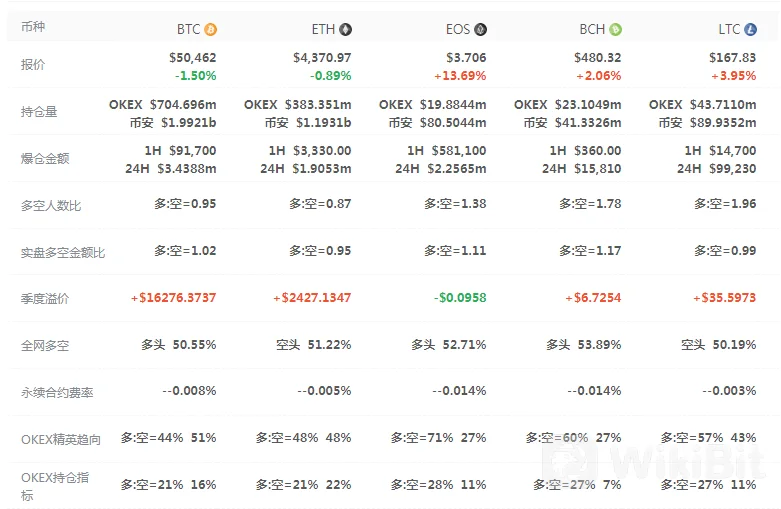Select the 爆仓金额 row label
The height and width of the screenshot is (509, 781).
[45, 158]
